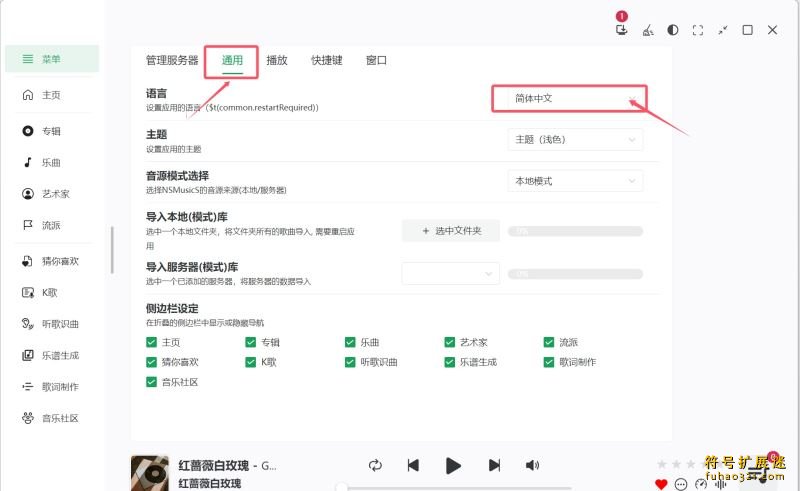Image resolution: width=800 pixels, height=491 pixels.
Task: Click the playback speed gauge icon
Action: tap(701, 484)
